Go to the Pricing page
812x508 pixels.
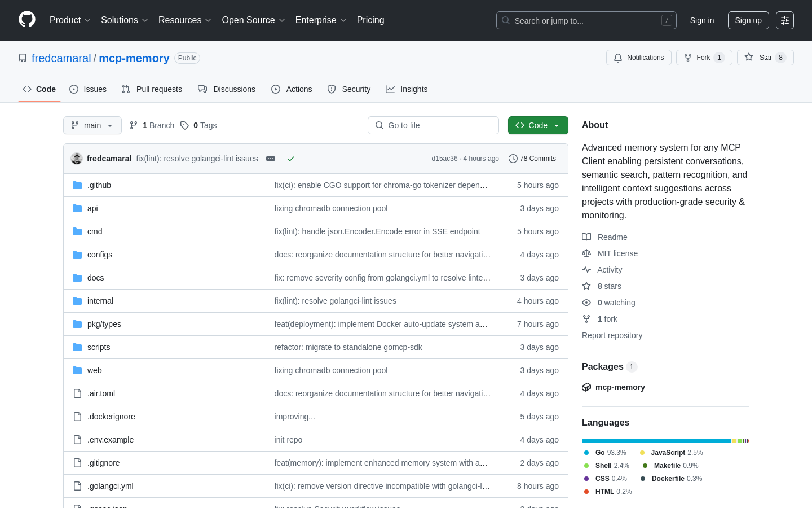point(370,20)
